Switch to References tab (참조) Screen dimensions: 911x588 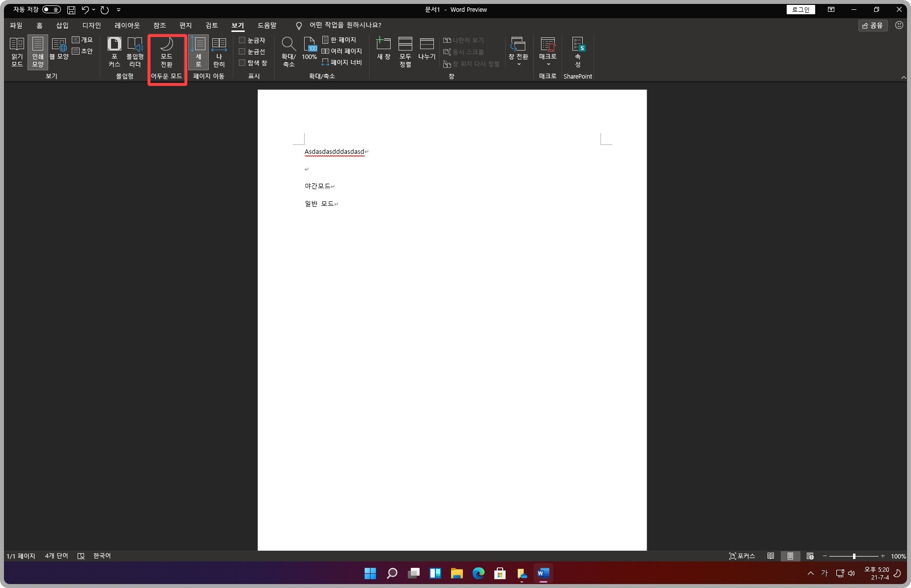click(x=160, y=25)
